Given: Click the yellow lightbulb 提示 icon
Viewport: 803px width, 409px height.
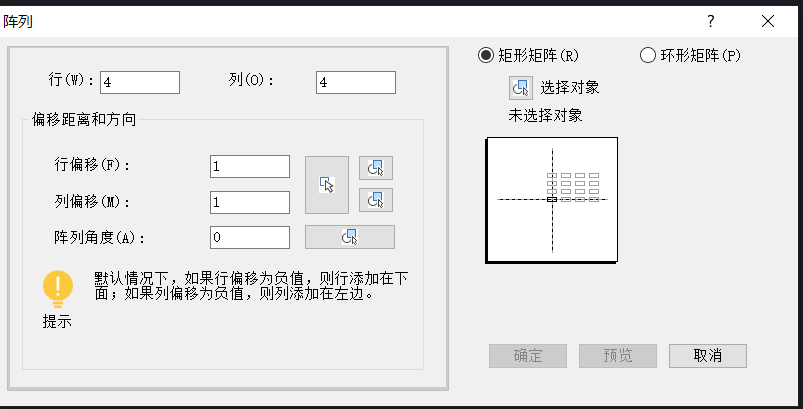Looking at the screenshot, I should pos(58,288).
